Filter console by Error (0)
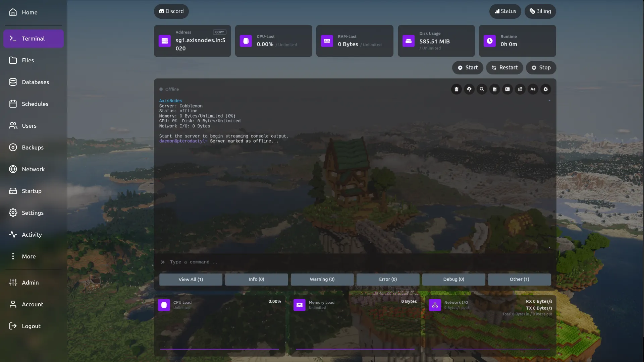644x362 pixels. tap(388, 279)
